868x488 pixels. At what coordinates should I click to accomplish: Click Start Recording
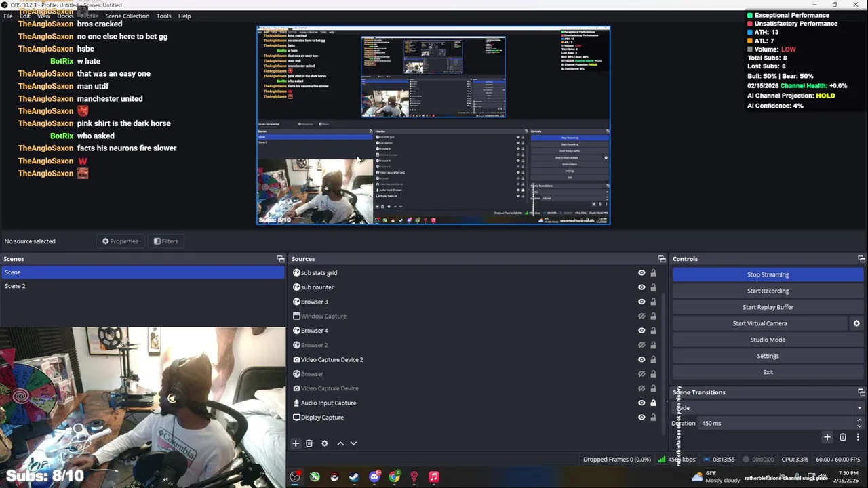click(768, 291)
